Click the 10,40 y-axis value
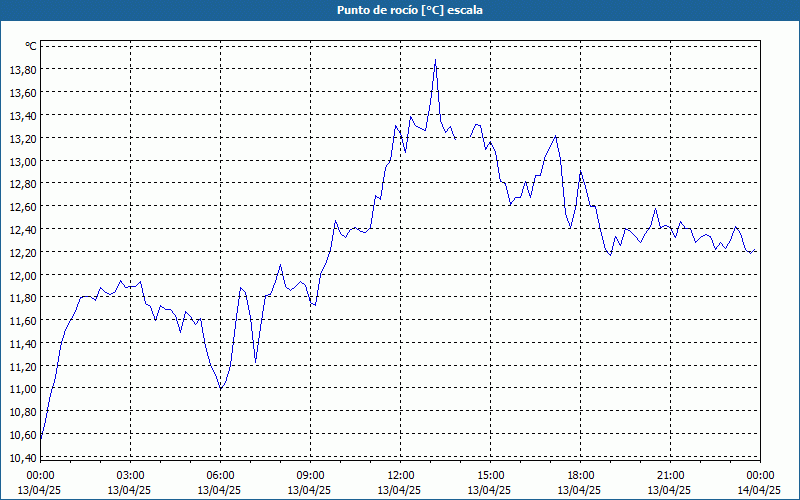Screen dimensions: 800x500 [x=23, y=459]
